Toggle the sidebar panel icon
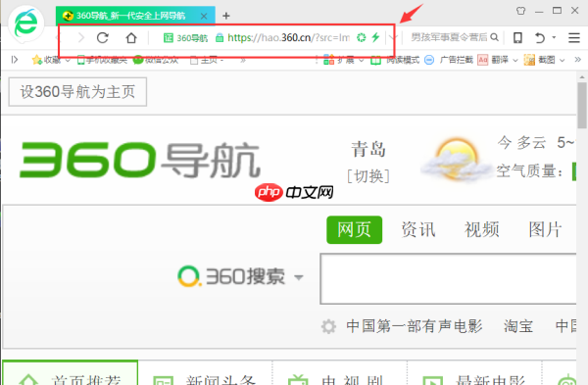588x385 pixels. point(15,60)
